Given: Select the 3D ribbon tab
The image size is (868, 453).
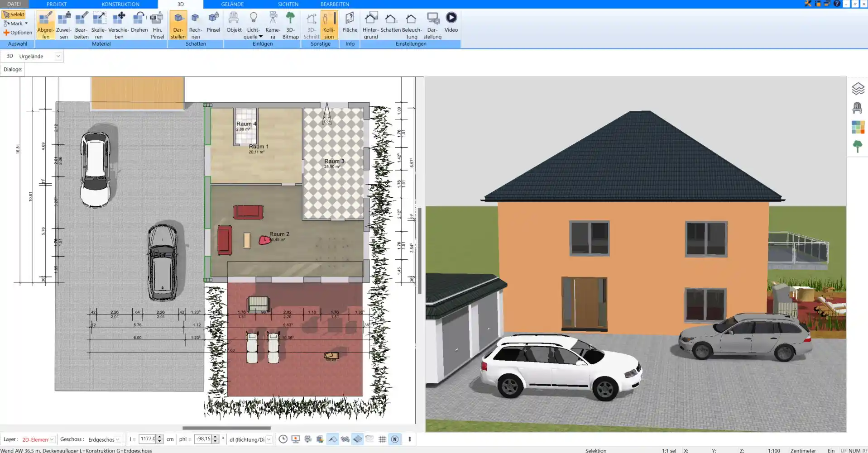Looking at the screenshot, I should coord(181,4).
